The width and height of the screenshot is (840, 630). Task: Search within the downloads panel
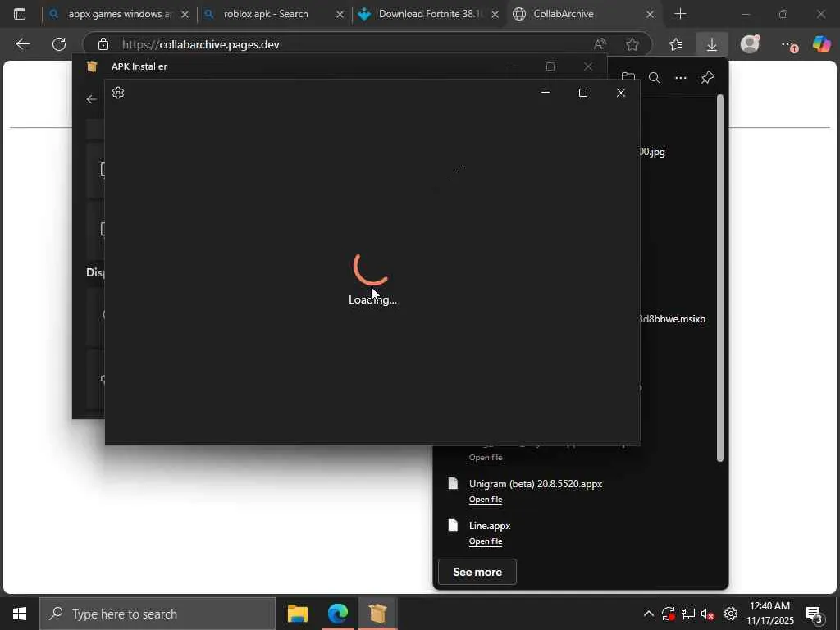tap(654, 78)
